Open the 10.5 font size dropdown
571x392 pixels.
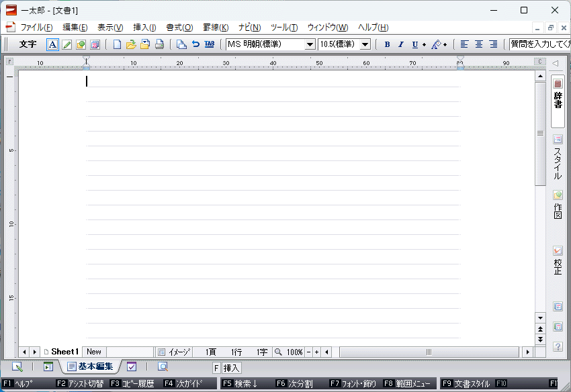tap(365, 44)
